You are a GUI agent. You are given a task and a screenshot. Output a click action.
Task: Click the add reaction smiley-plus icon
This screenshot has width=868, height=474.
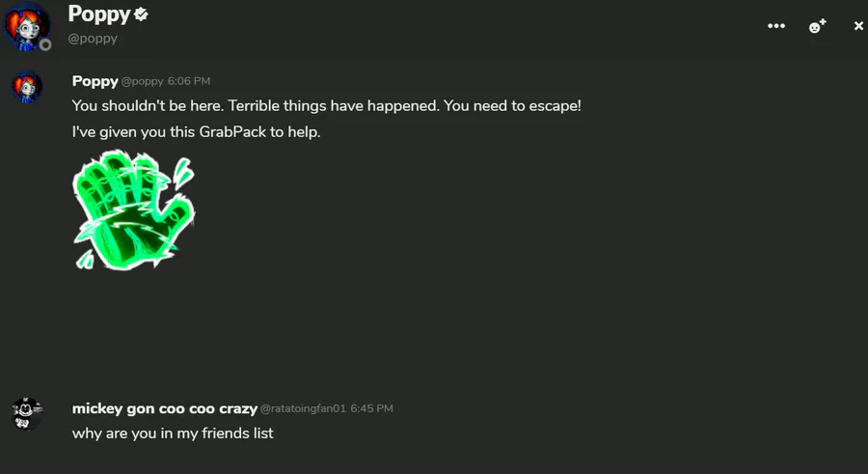(x=817, y=26)
